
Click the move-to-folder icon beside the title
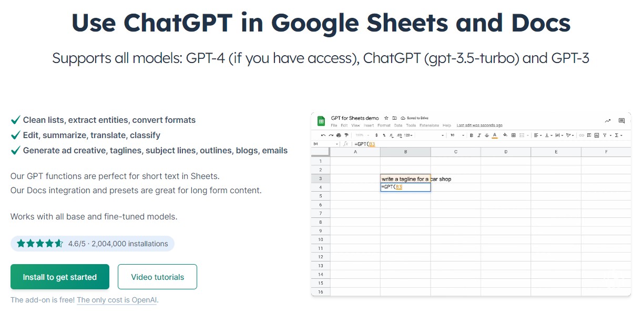tap(395, 118)
